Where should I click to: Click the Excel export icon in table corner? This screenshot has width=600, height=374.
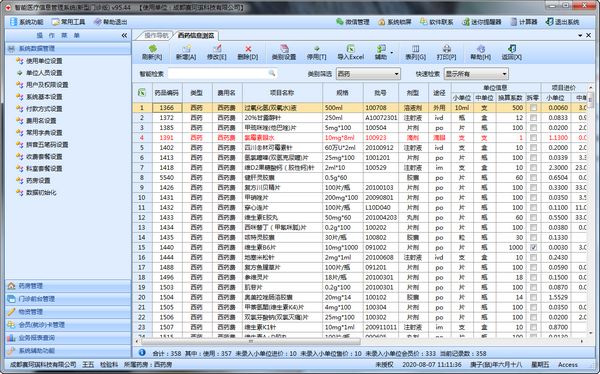[142, 93]
